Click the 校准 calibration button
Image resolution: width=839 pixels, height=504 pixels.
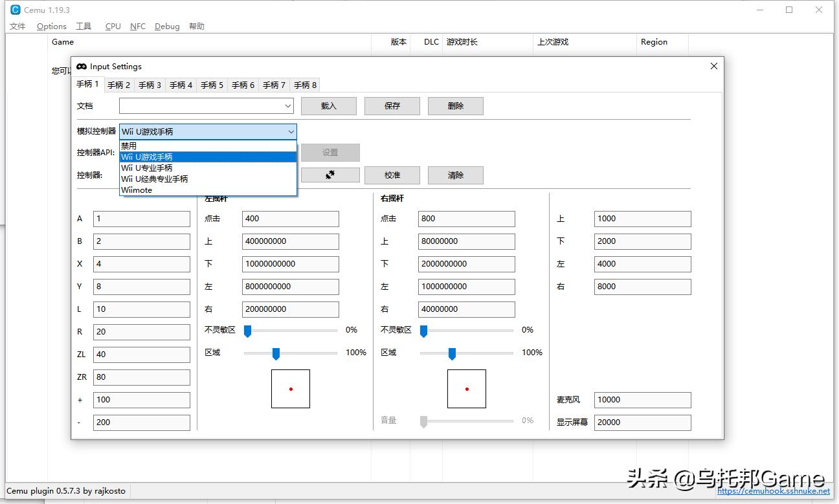coord(392,175)
